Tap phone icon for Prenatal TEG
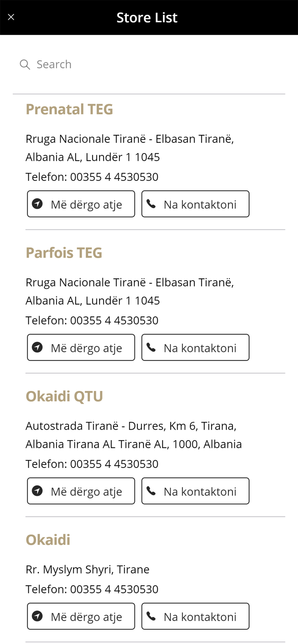The image size is (298, 644). tap(151, 204)
